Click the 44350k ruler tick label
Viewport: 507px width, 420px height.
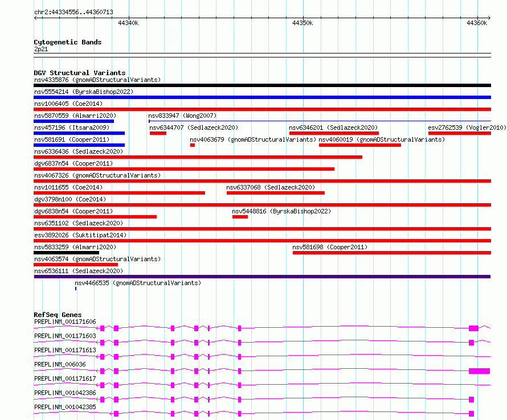[x=302, y=23]
